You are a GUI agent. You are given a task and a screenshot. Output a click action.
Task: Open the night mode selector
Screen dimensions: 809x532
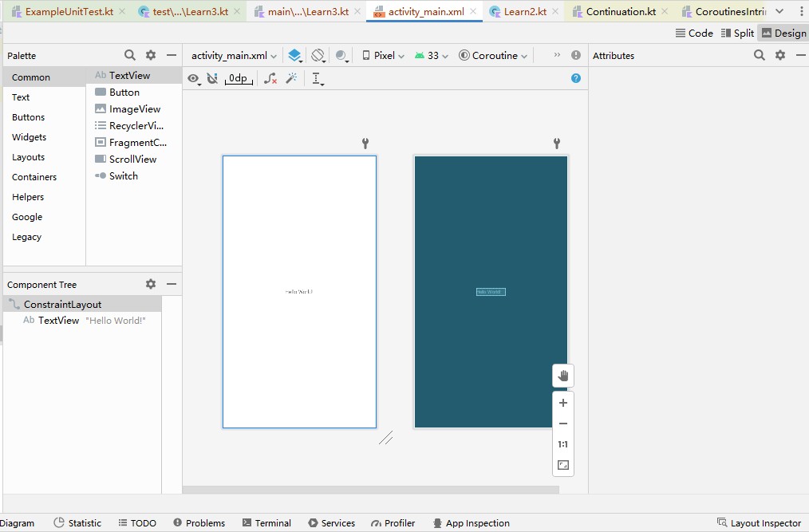341,55
